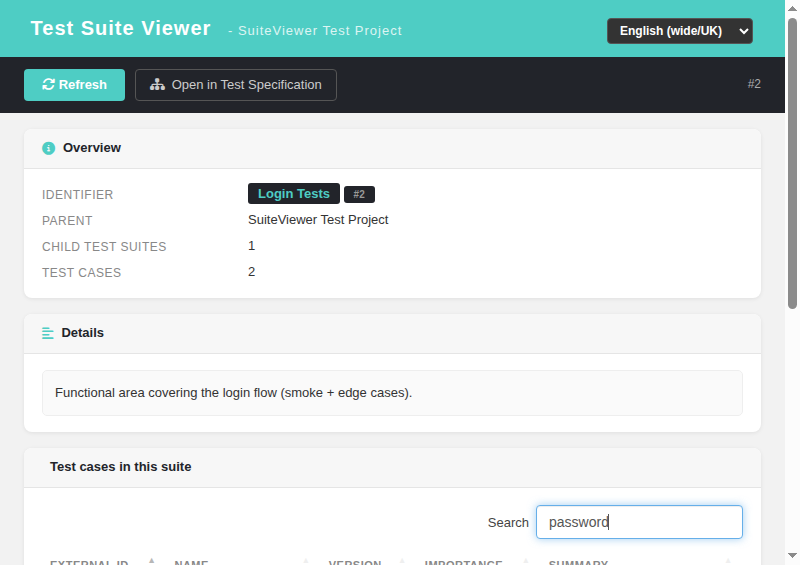Open in Test Specification button
Viewport: 800px width, 565px height.
[236, 85]
